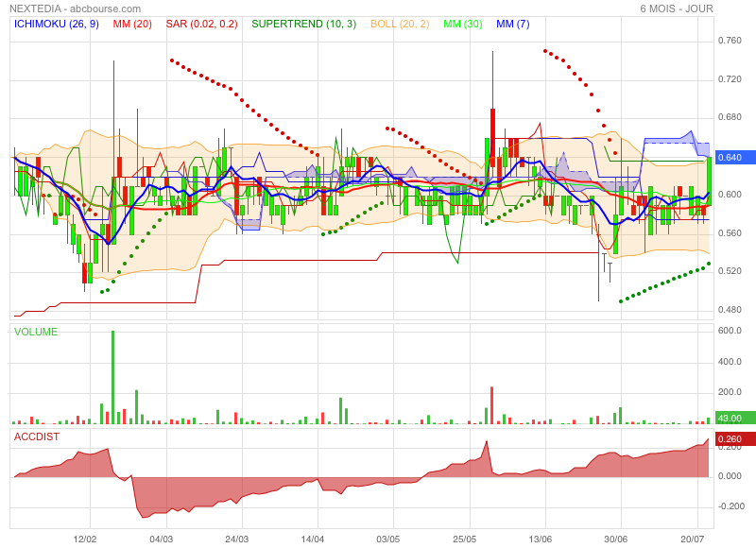Click the 600.0 volume axis label
756x548 pixels.
coord(730,331)
